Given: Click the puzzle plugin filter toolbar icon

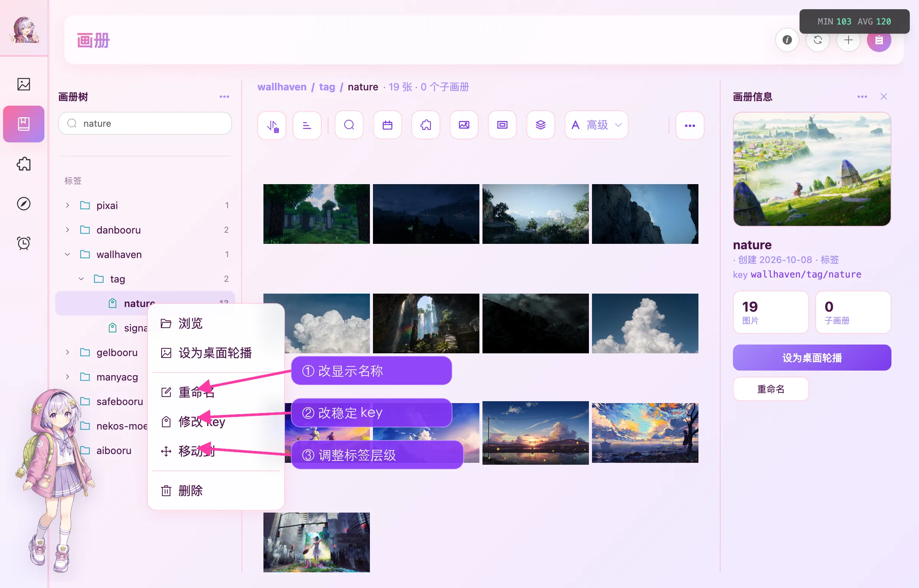Looking at the screenshot, I should tap(426, 125).
